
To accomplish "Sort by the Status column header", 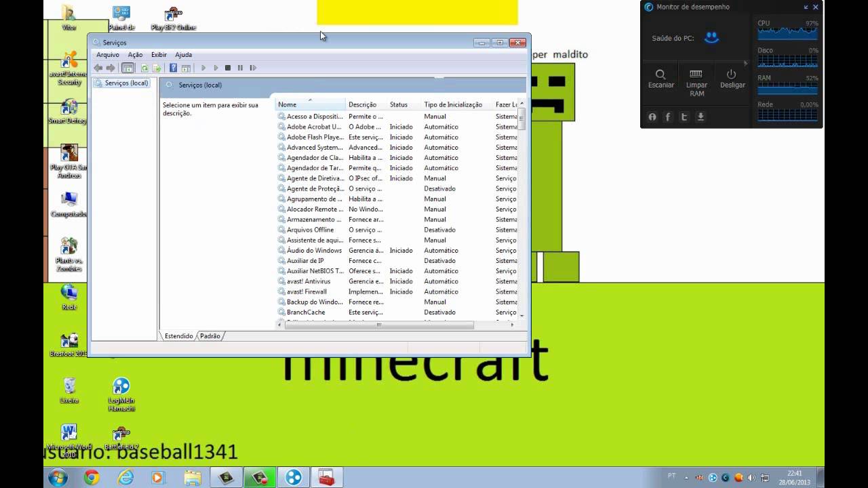I will click(x=404, y=104).
